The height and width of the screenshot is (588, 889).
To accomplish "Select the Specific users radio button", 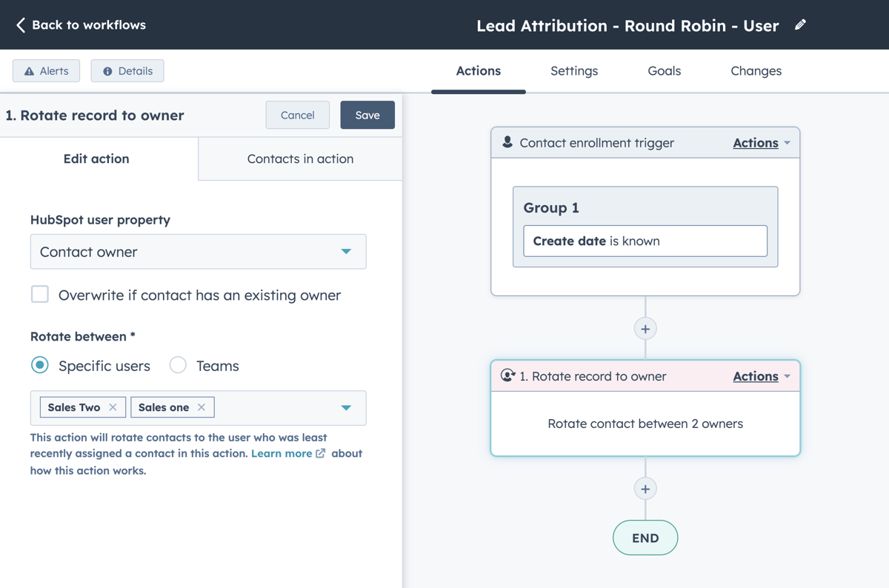I will (39, 365).
